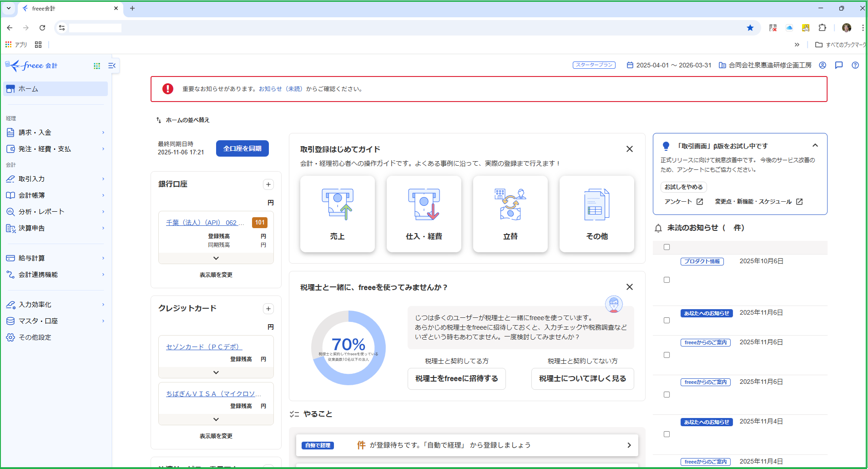Open the freee app switcher grid icon
Screen dimensions: 868x469
[x=97, y=66]
